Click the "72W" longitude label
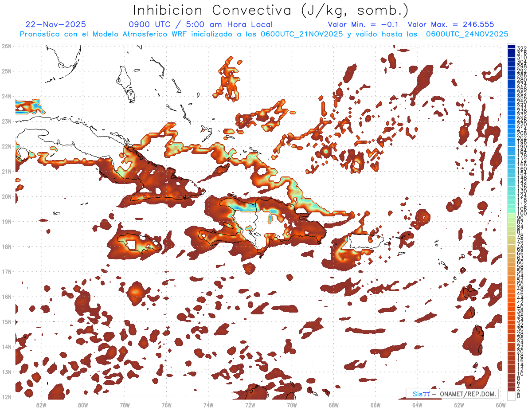This screenshot has height=411, width=532. (x=250, y=405)
